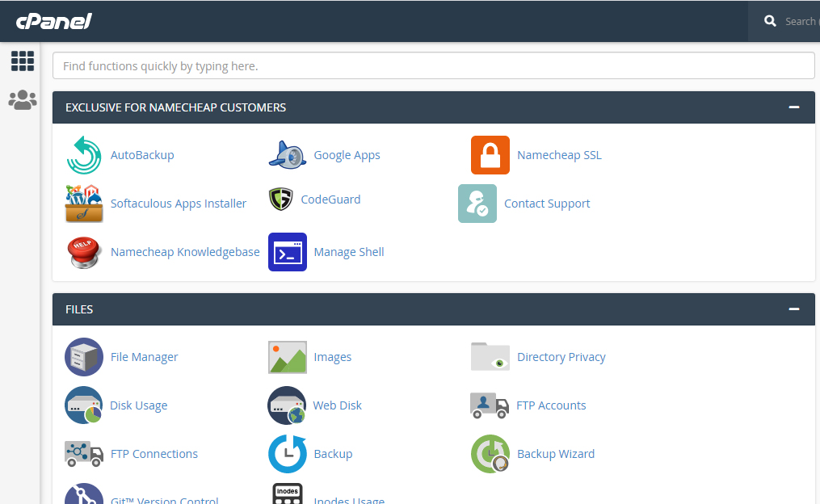Click the Backup Wizard link

point(556,454)
